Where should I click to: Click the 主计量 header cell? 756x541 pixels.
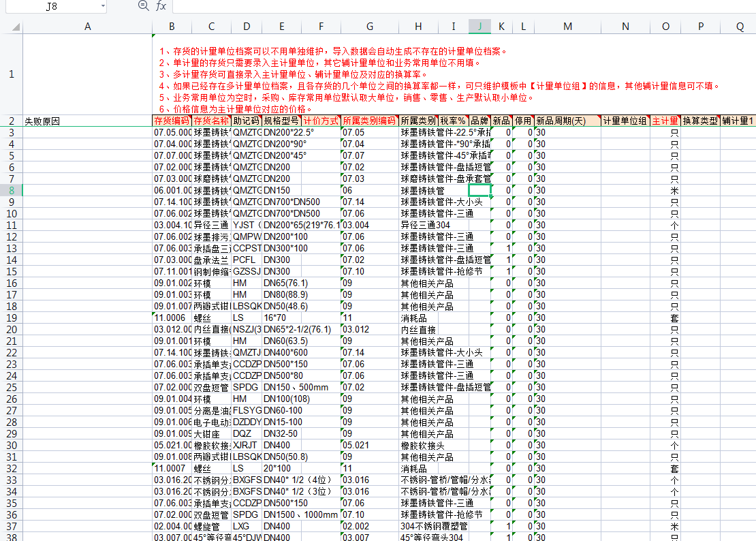665,121
